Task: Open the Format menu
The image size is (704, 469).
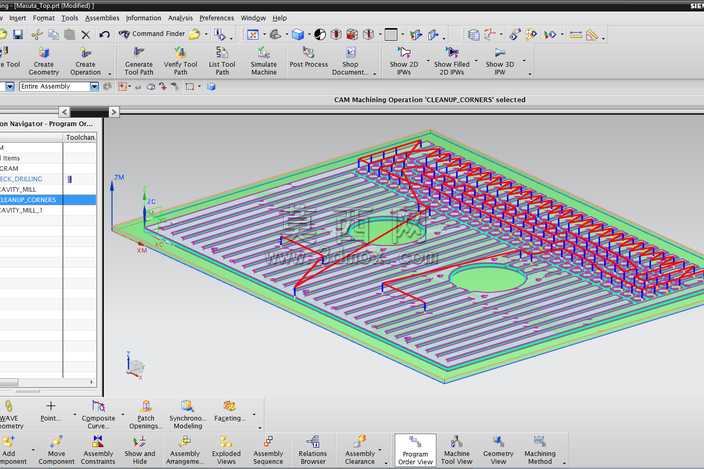Action: [x=44, y=18]
